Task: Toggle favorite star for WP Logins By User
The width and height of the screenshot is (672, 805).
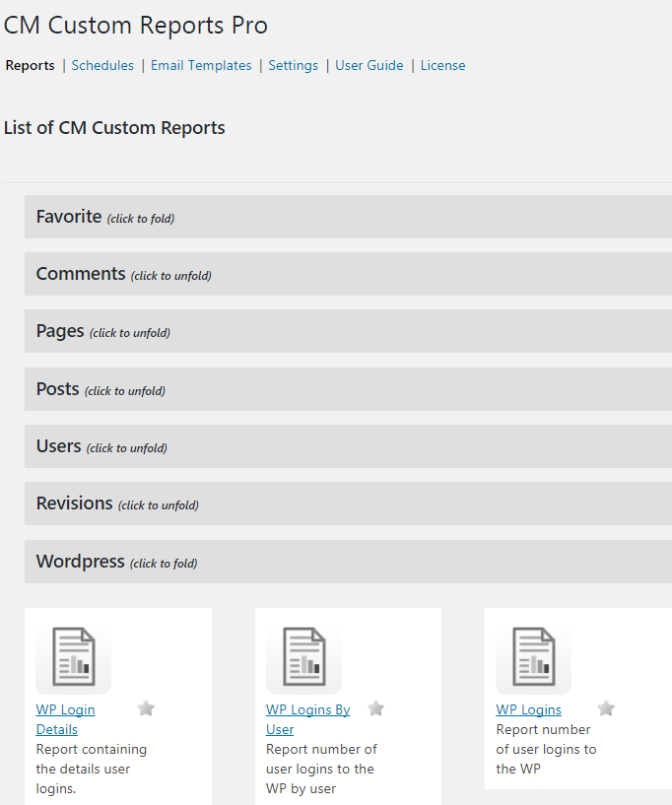Action: (375, 708)
